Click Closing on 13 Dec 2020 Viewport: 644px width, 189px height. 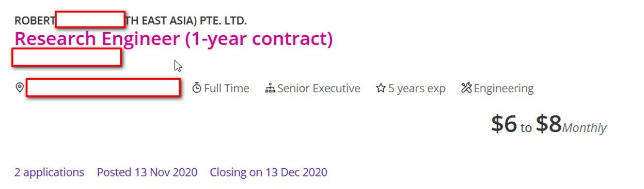(269, 172)
